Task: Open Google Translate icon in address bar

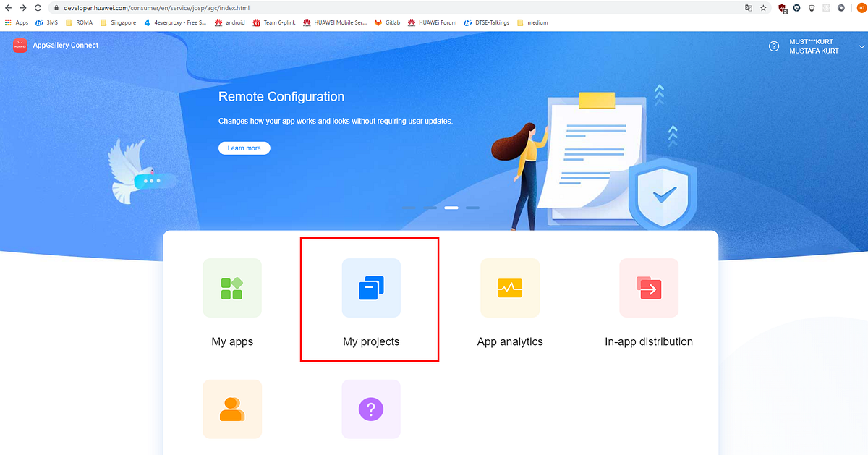Action: coord(747,8)
